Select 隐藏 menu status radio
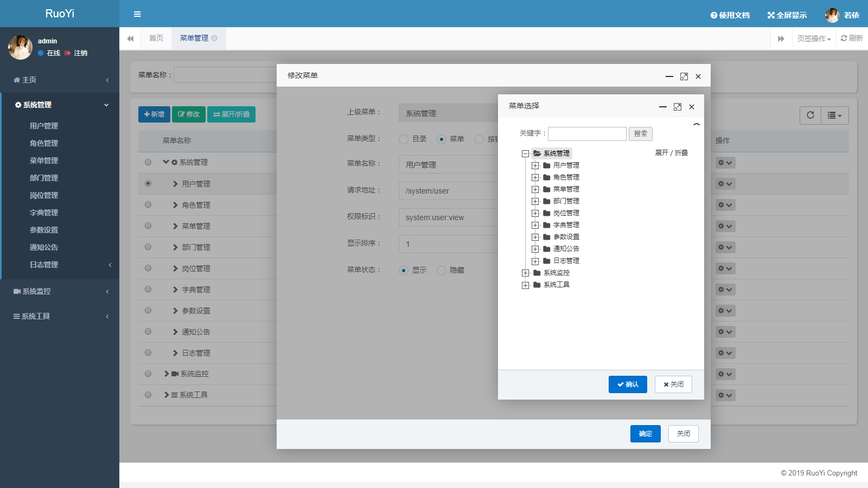Screen dimensions: 868x488 click(442, 271)
